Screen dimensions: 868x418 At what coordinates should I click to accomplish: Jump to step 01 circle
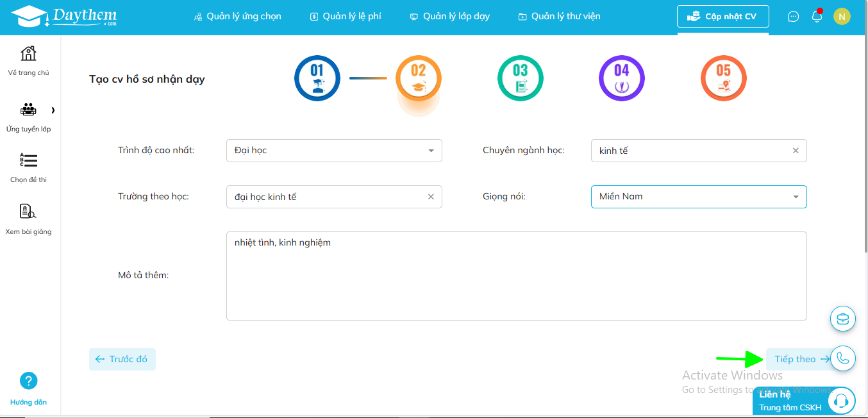pos(317,78)
